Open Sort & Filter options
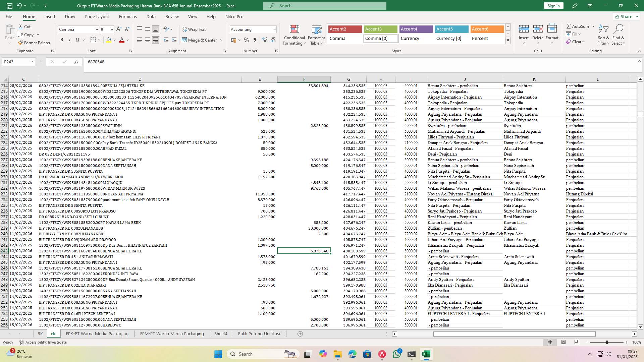 603,35
